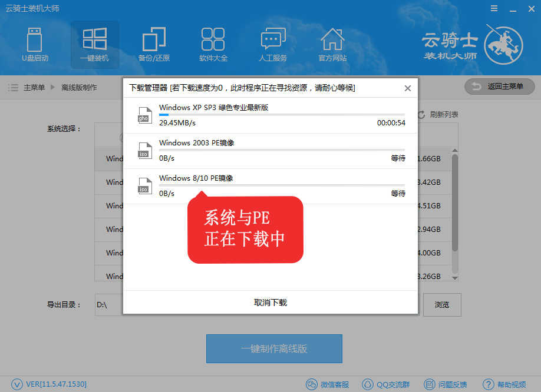Image resolution: width=541 pixels, height=392 pixels.
Task: Click the Windows 2003 PE镜像 progress bar
Action: tap(282, 150)
